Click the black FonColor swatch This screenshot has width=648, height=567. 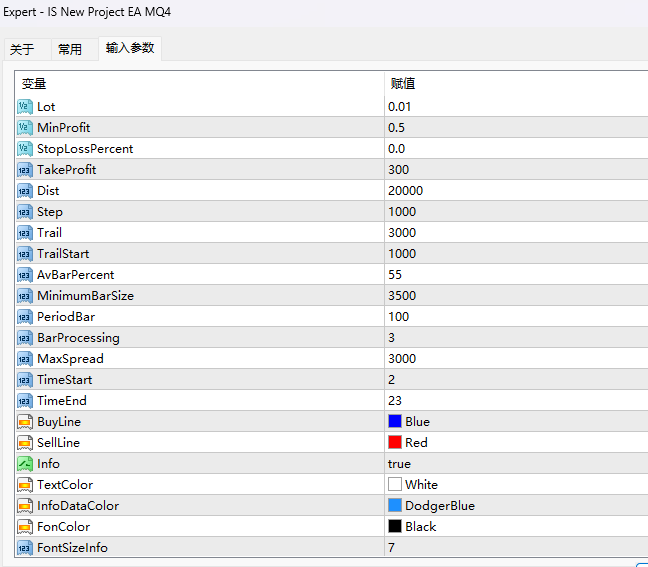coord(395,526)
